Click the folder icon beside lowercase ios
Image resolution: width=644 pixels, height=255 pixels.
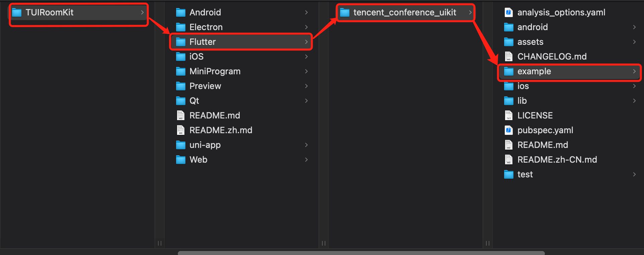click(509, 86)
